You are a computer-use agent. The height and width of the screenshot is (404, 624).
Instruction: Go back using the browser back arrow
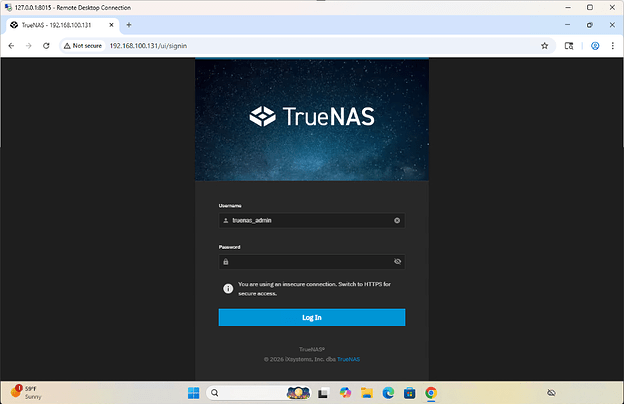tap(11, 46)
